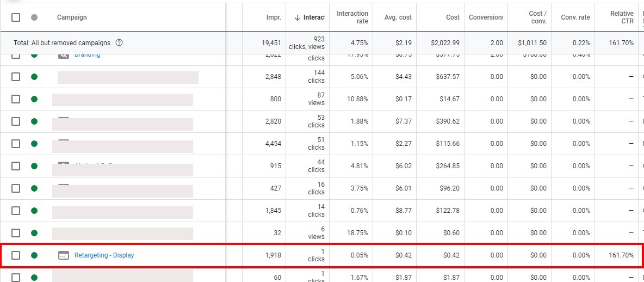Click the Retargeting - Display campaign type icon
The height and width of the screenshot is (282, 644).
tap(64, 255)
